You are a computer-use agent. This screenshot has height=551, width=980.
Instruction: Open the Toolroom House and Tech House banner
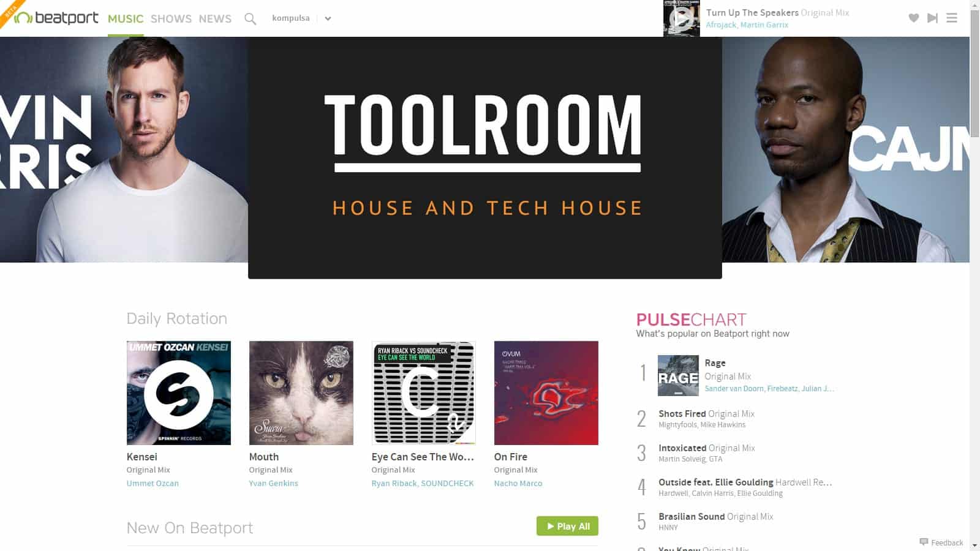[x=484, y=158]
